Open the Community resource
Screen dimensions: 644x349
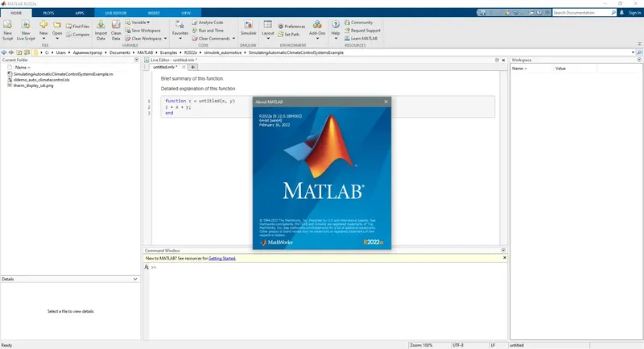tap(358, 23)
